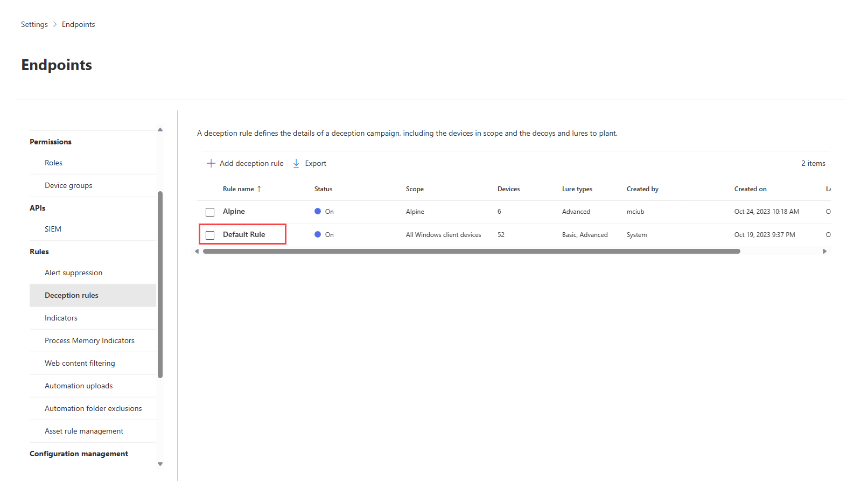This screenshot has width=868, height=481.
Task: Check the Default Rule checkbox
Action: [x=210, y=235]
